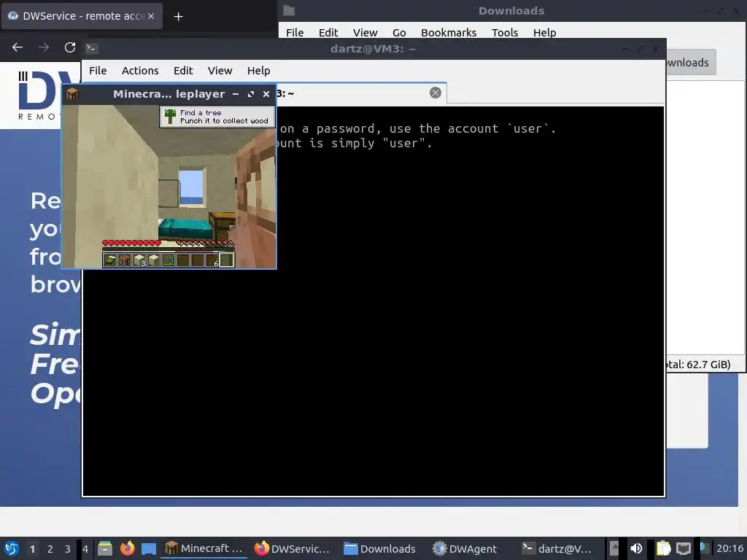The image size is (747, 560).
Task: Open terminal Actions menu
Action: pos(140,71)
